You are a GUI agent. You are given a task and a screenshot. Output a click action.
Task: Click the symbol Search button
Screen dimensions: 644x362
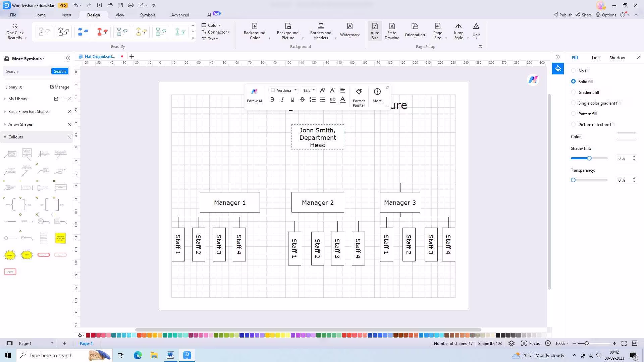pyautogui.click(x=60, y=71)
